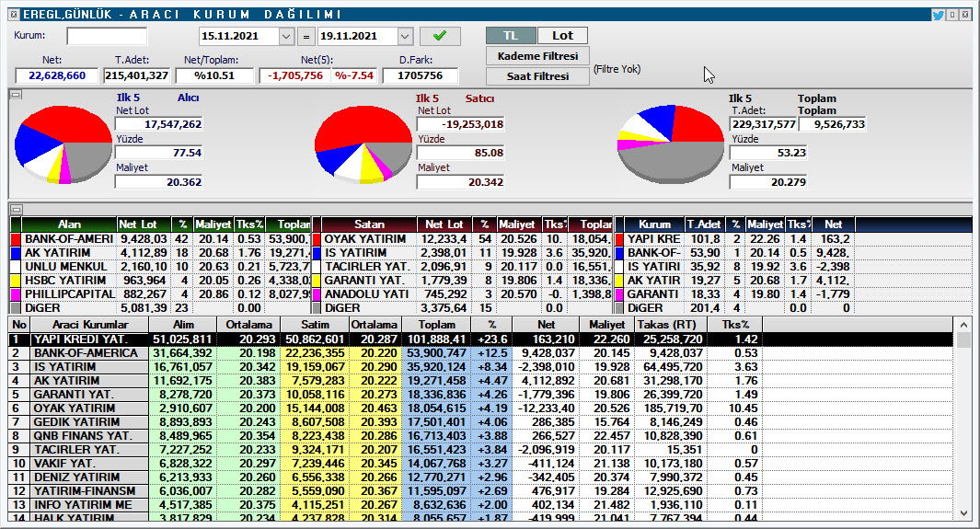Screen dimensions: 980x529
Task: Select the YAPI KREDI YAT. row
Action: (480, 339)
